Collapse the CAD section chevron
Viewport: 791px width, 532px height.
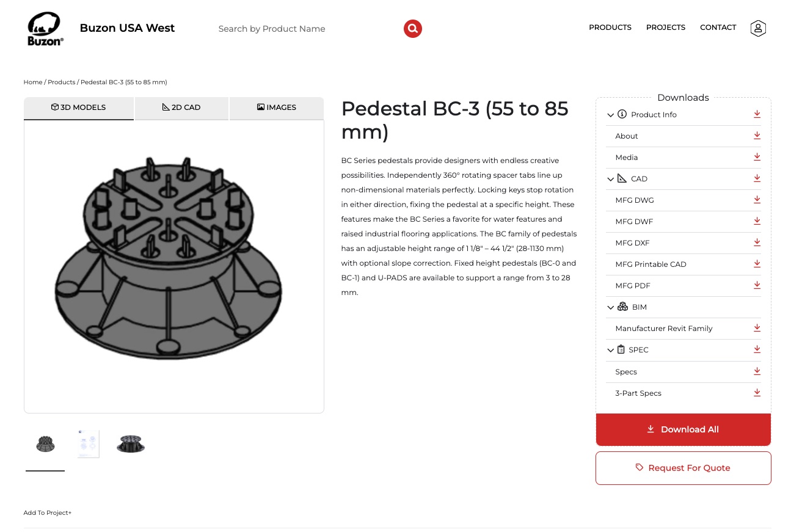point(610,179)
